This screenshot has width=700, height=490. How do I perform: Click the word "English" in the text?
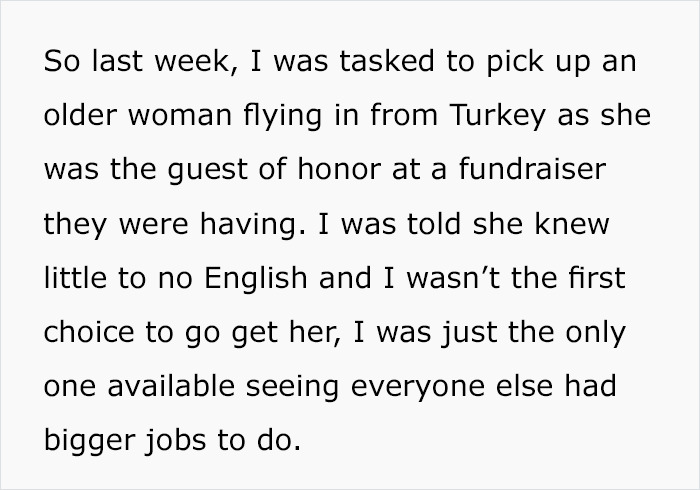point(255,280)
